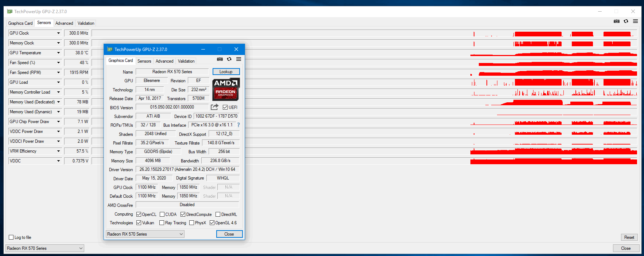Screen dimensions: 644x256
Task: Toggle the DirectCompute checkbox
Action: pos(183,214)
